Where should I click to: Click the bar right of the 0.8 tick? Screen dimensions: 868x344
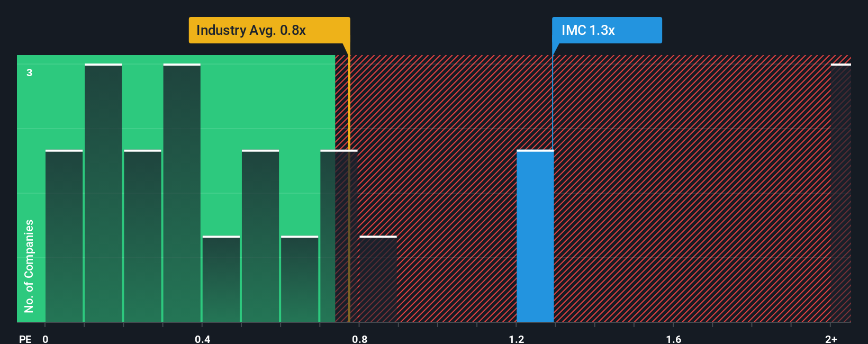click(378, 279)
